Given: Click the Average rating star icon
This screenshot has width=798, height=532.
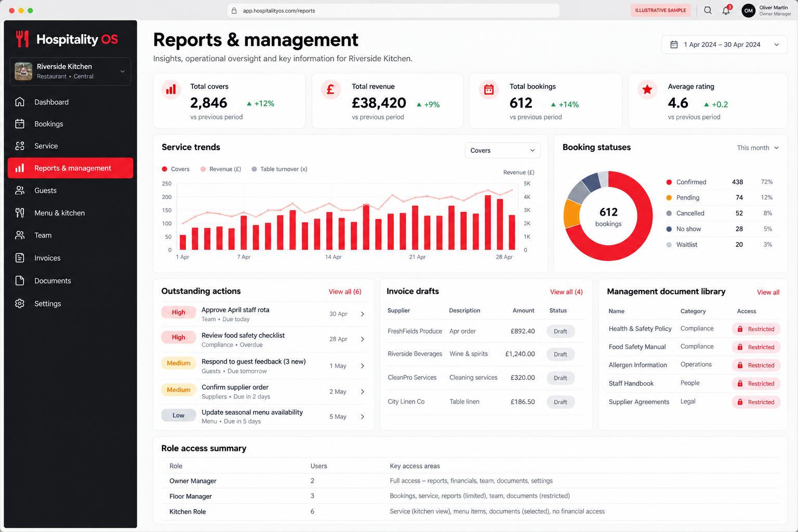Looking at the screenshot, I should pyautogui.click(x=647, y=89).
